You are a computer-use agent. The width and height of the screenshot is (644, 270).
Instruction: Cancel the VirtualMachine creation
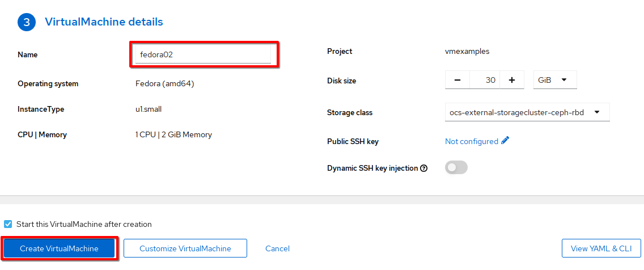(x=277, y=248)
